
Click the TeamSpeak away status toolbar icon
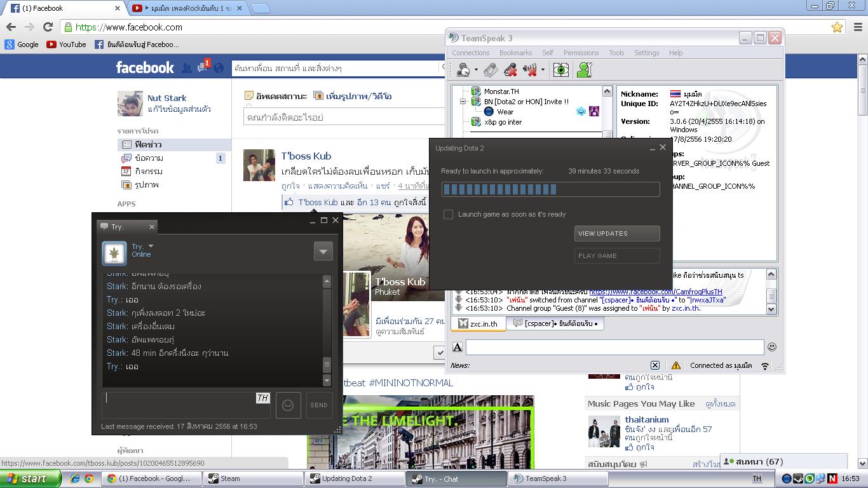[463, 70]
